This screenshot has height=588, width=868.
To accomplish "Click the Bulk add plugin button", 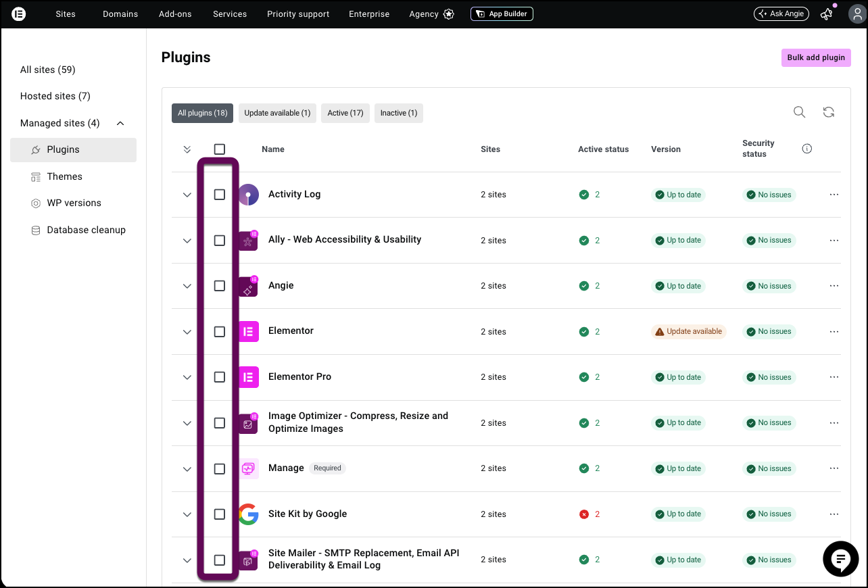I will (816, 57).
